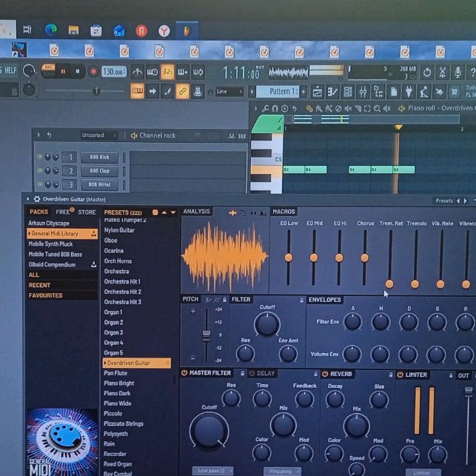Viewport: 476px width, 476px height.
Task: Toggle wait for input before playing
Action: (152, 72)
